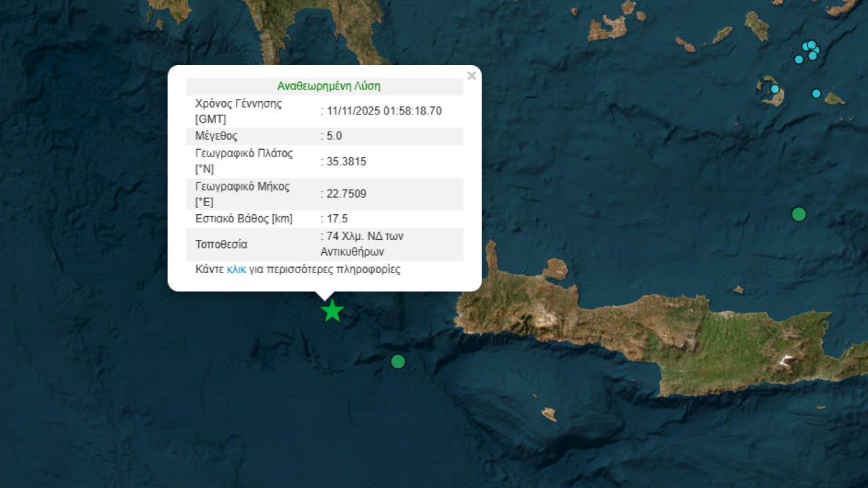Click the small island south of Crete
868x488 pixels.
(x=549, y=413)
